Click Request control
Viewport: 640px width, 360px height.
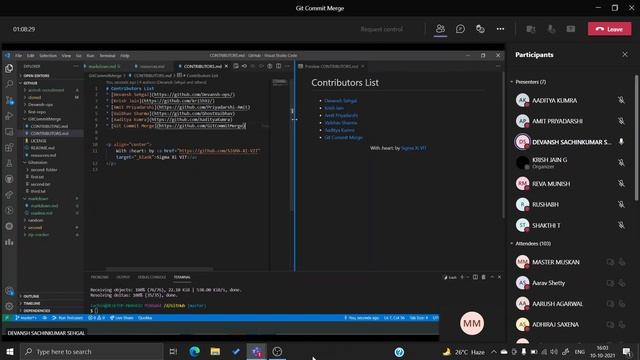click(x=382, y=29)
